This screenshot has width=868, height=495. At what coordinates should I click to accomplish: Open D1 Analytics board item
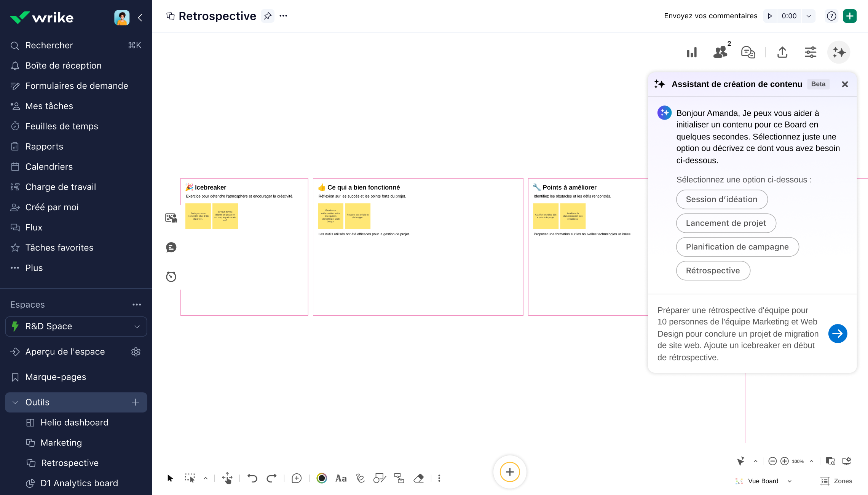point(79,483)
